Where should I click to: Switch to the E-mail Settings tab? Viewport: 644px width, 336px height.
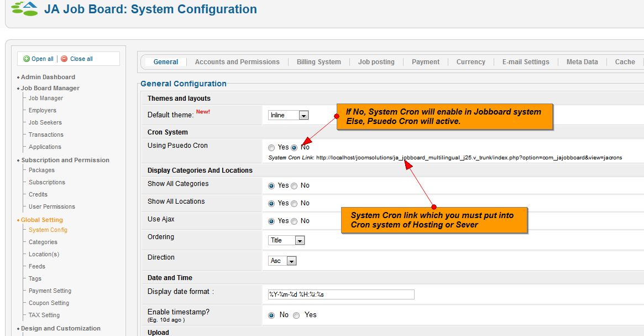(525, 61)
